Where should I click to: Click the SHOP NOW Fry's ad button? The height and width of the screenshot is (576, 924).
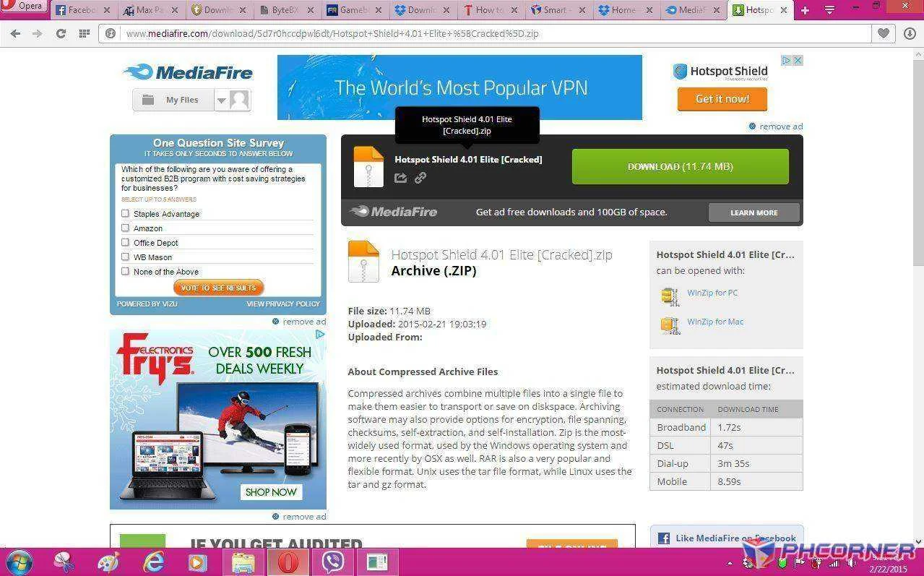271,492
